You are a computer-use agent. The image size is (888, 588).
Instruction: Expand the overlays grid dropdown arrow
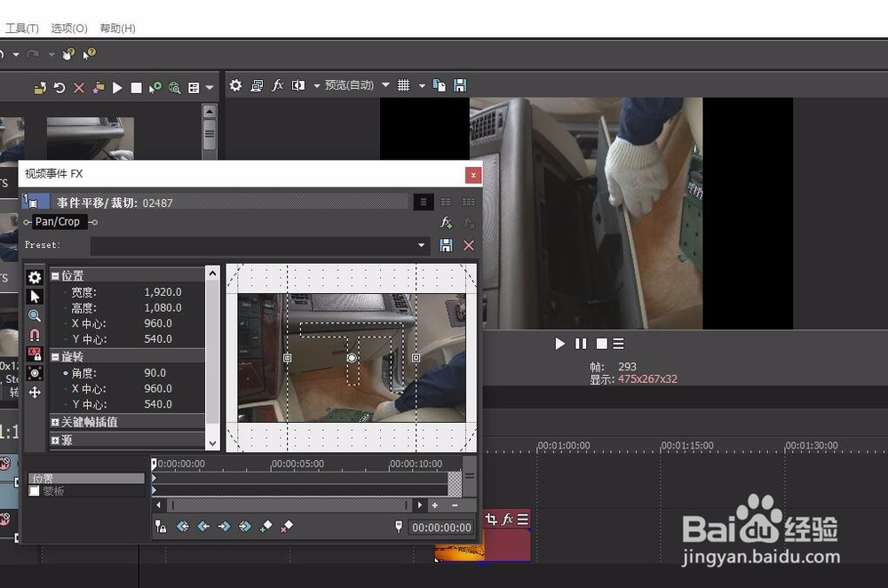pyautogui.click(x=422, y=85)
